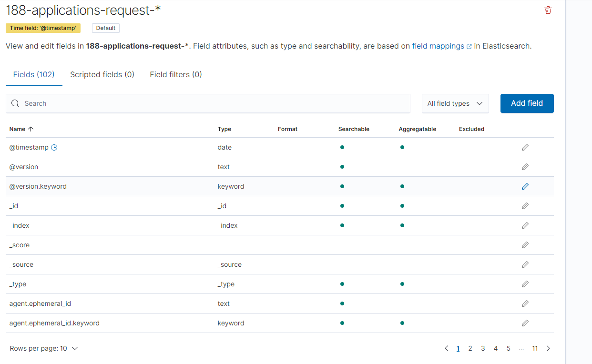
Task: Jump to page 11 of fields
Action: [x=535, y=348]
